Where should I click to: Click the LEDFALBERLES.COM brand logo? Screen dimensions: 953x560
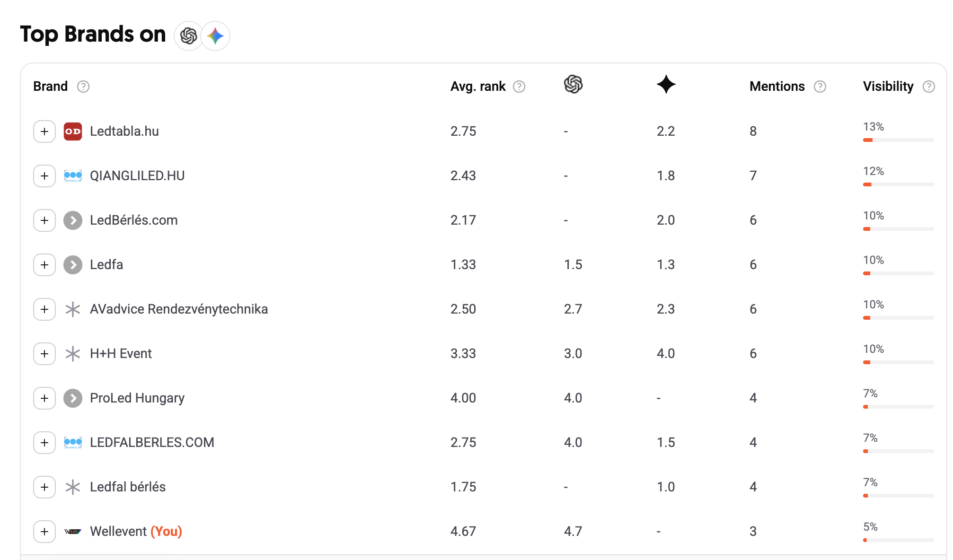tap(73, 443)
